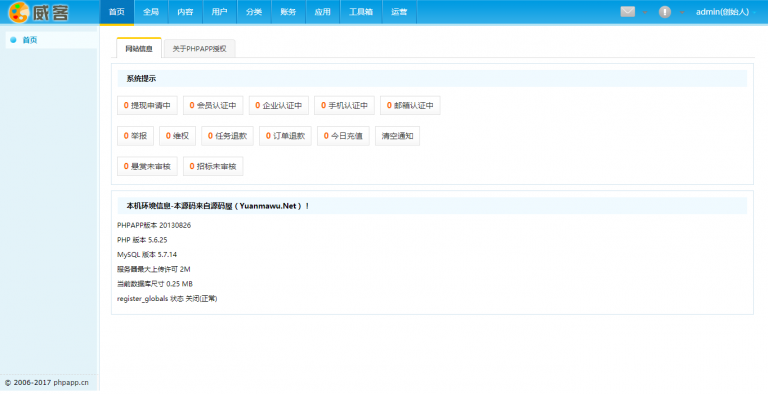Image resolution: width=768 pixels, height=394 pixels.
Task: Click the PHP 版本 5.6.25 line
Action: (142, 240)
